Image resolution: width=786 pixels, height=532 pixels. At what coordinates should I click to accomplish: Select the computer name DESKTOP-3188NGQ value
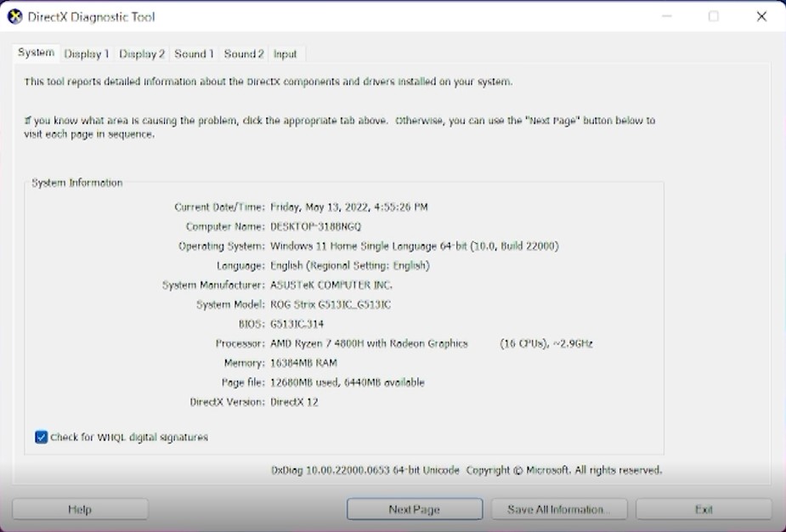[316, 227]
